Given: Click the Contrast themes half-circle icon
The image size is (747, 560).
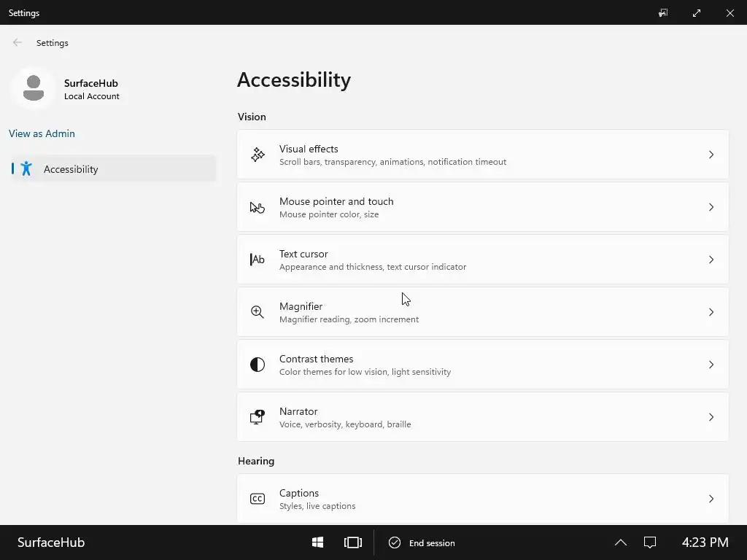Looking at the screenshot, I should coord(258,365).
